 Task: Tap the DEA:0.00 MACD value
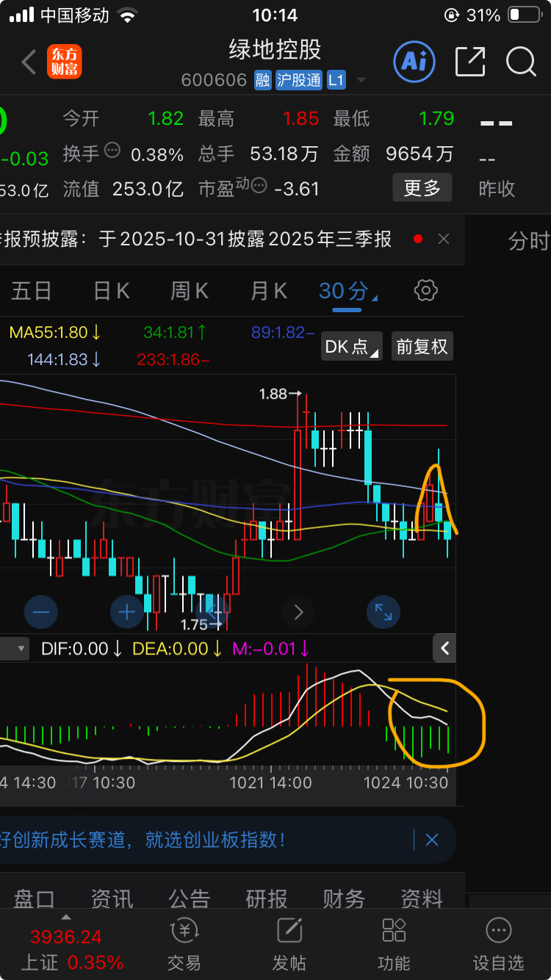point(177,649)
